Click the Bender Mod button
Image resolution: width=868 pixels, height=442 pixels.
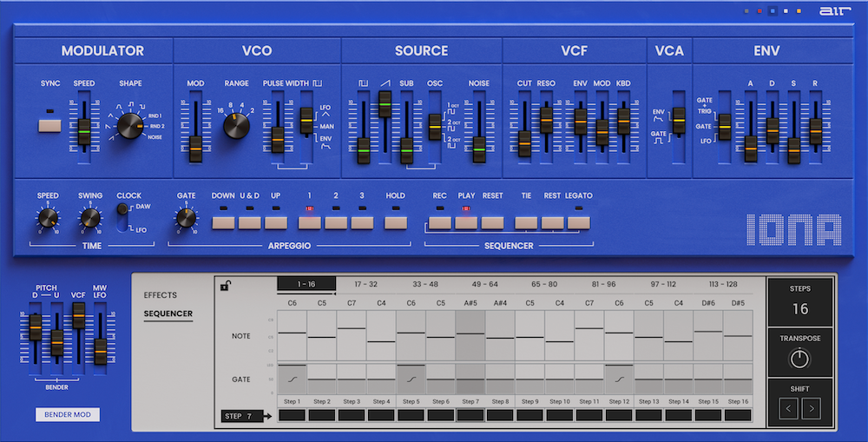(68, 415)
